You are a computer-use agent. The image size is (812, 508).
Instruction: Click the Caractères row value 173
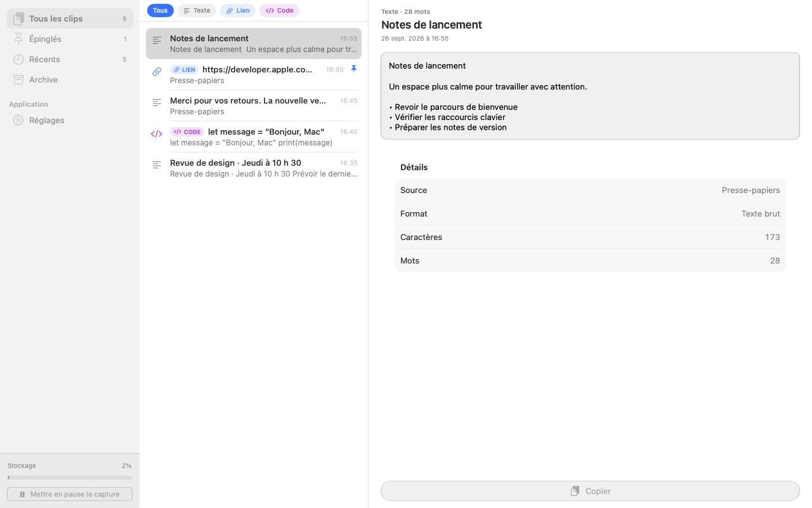[x=772, y=237]
